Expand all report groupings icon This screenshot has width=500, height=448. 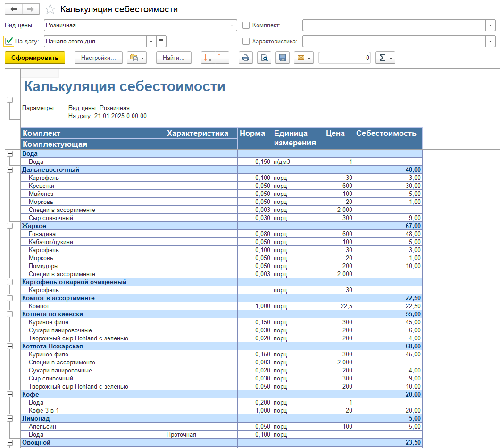point(208,58)
